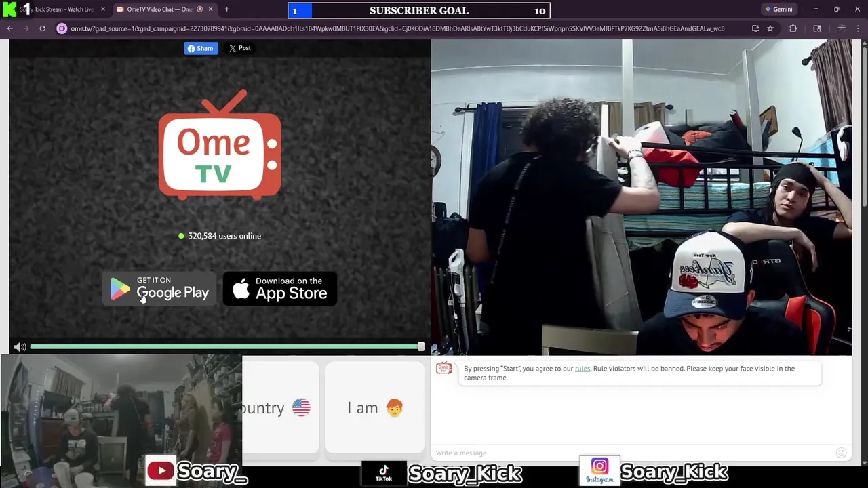Viewport: 868px width, 488px height.
Task: Post OmeTV to X
Action: tap(239, 48)
